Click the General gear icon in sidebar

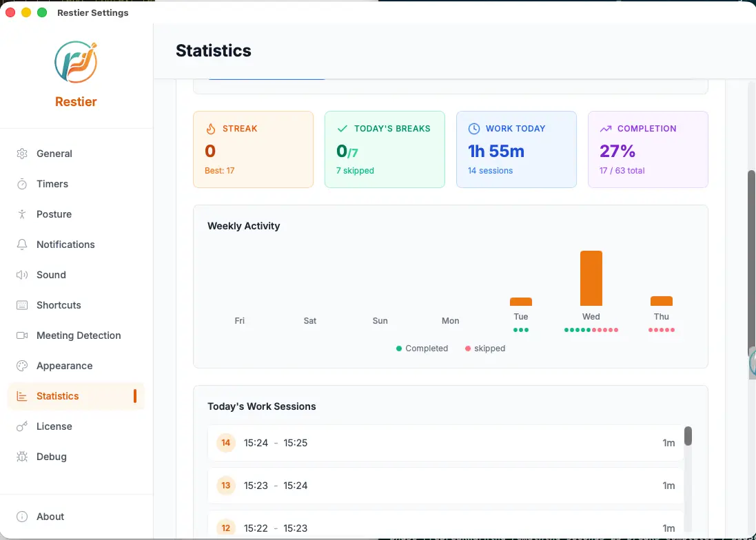(x=22, y=154)
